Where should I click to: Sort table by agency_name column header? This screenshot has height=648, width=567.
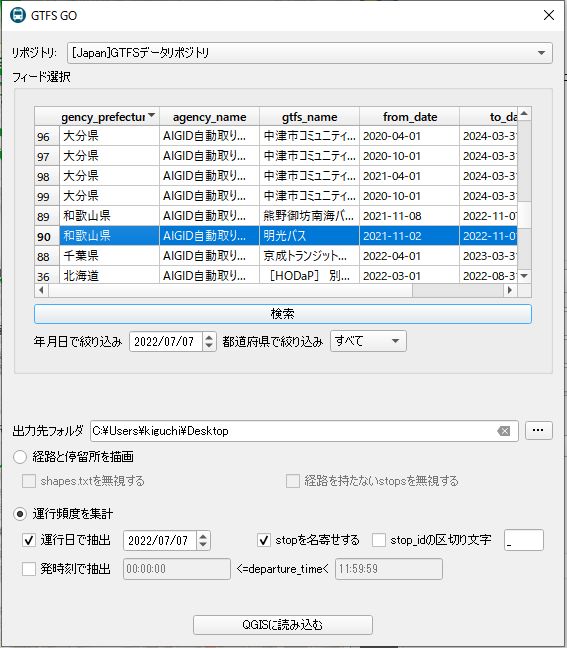point(210,117)
